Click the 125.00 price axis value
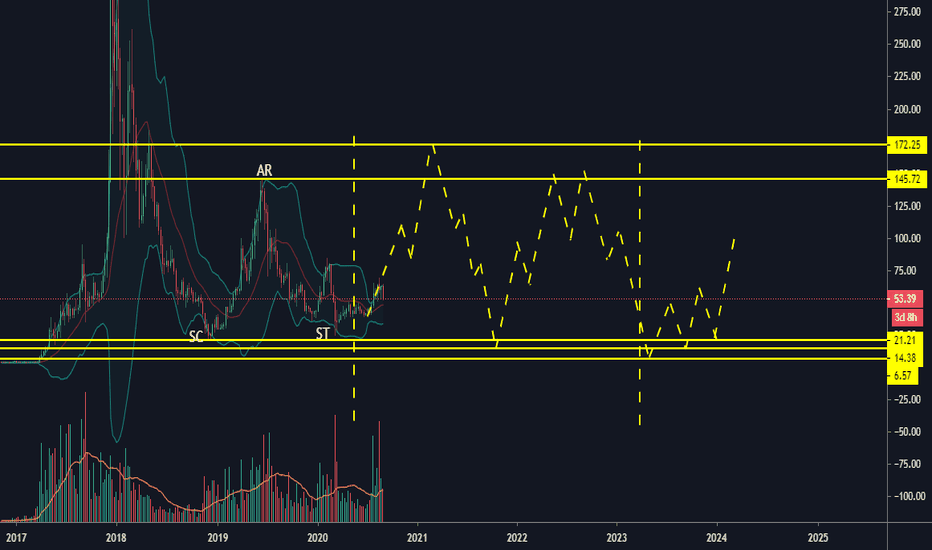Screen dimensions: 932x550 (907, 206)
